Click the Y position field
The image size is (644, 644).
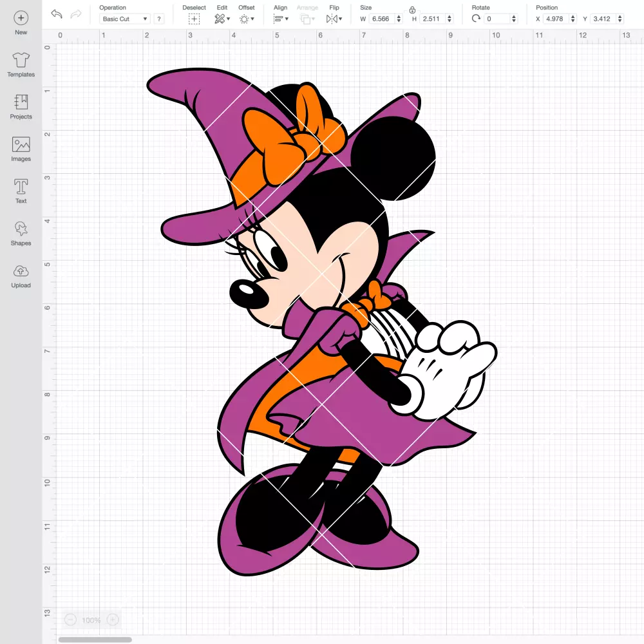click(603, 19)
